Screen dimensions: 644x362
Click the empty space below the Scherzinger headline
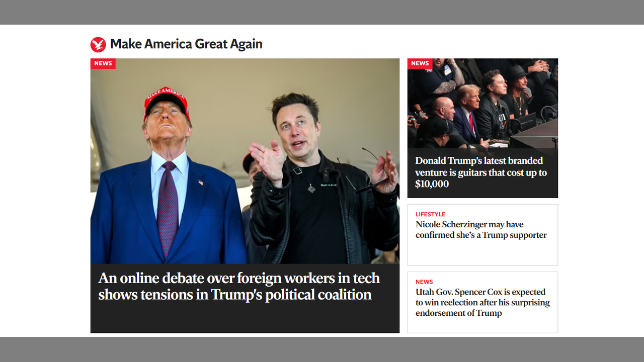(x=482, y=253)
